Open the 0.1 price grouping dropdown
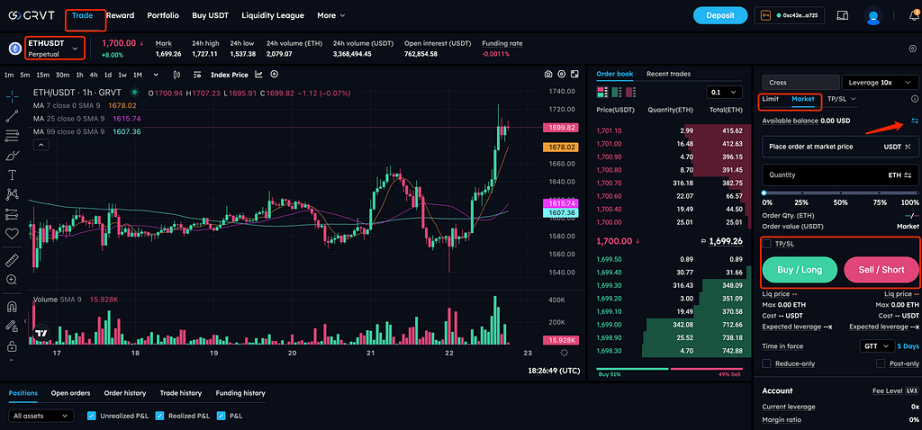922x430 pixels. tap(724, 92)
